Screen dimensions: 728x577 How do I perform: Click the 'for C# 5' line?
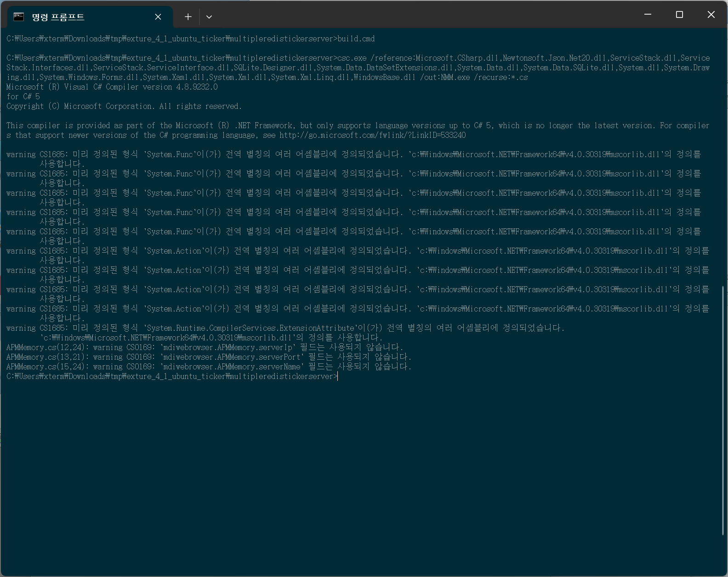click(x=23, y=96)
